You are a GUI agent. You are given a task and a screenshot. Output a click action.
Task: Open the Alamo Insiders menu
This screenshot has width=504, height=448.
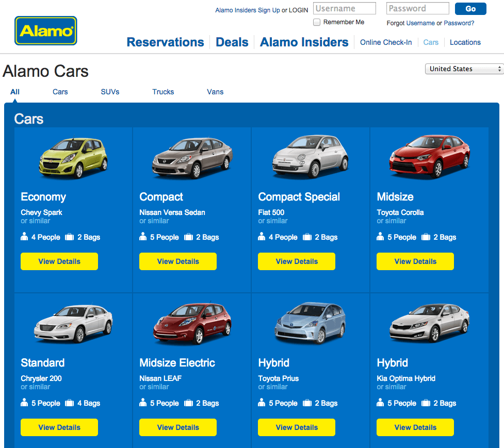click(x=304, y=42)
